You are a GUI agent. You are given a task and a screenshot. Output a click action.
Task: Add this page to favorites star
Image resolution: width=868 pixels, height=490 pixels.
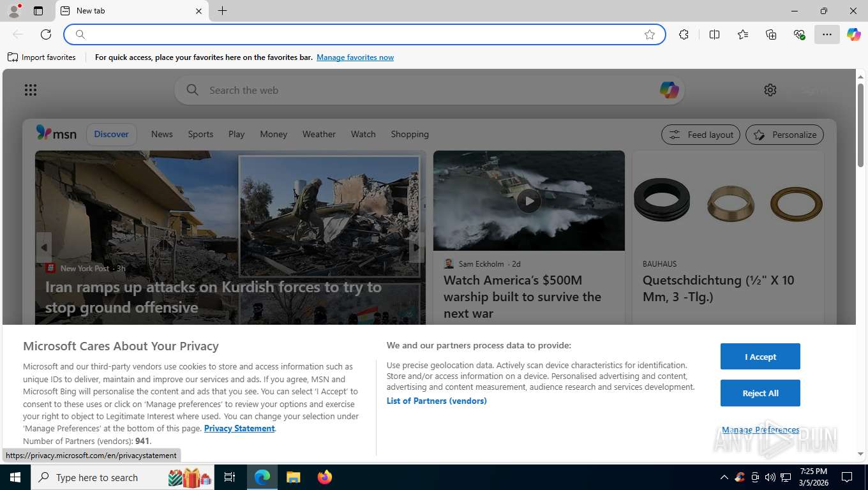pos(650,34)
